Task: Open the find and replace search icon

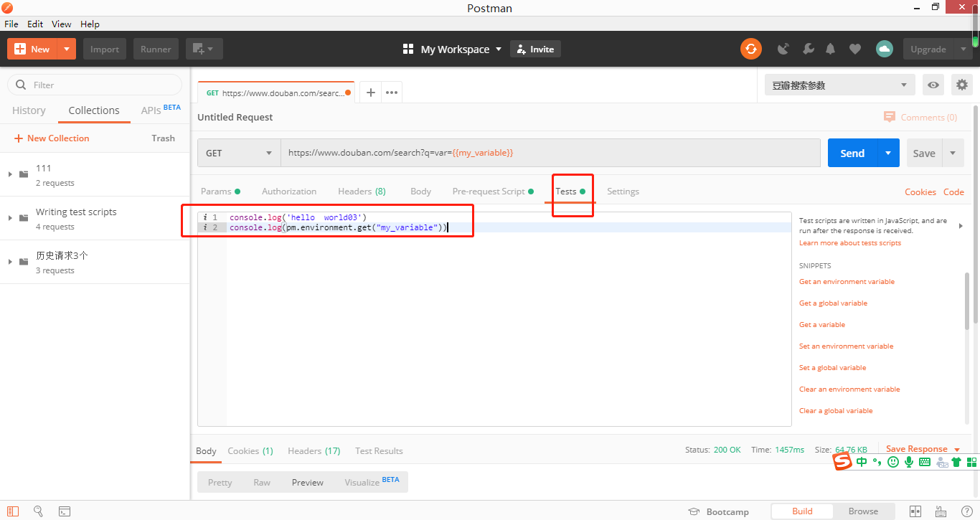Action: [x=39, y=511]
